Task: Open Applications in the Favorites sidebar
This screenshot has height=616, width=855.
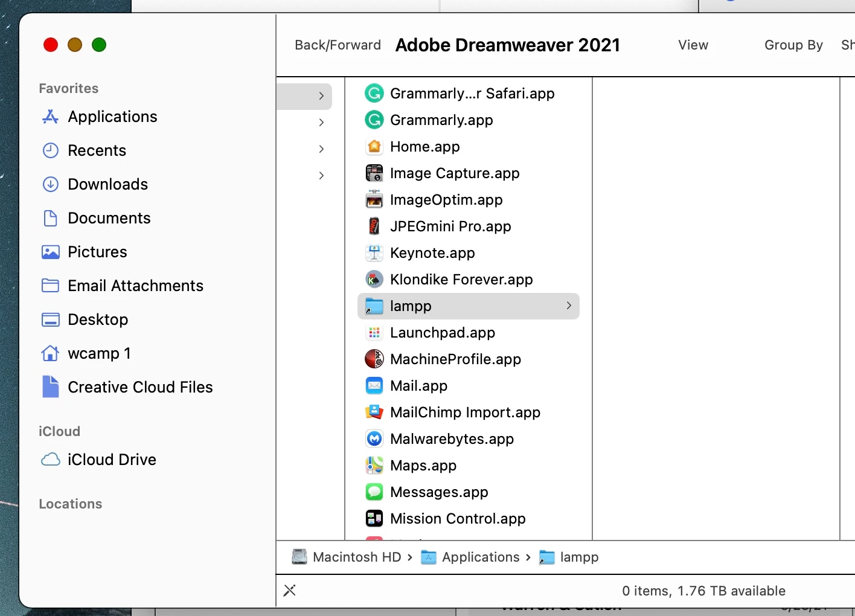Action: tap(113, 117)
